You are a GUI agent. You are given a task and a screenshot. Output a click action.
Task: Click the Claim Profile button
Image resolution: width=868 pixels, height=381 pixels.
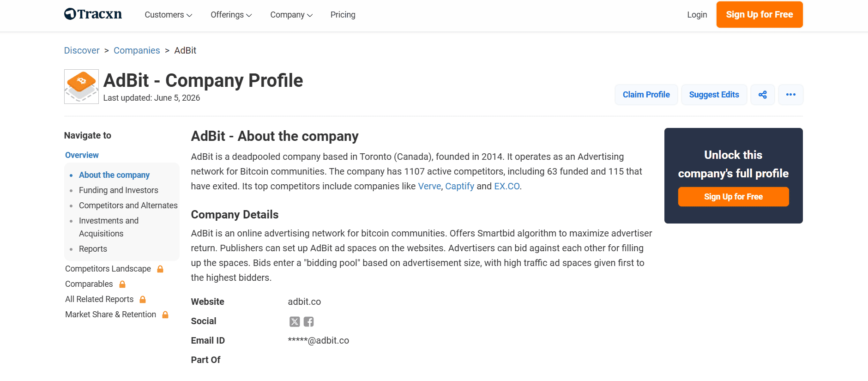pos(646,95)
